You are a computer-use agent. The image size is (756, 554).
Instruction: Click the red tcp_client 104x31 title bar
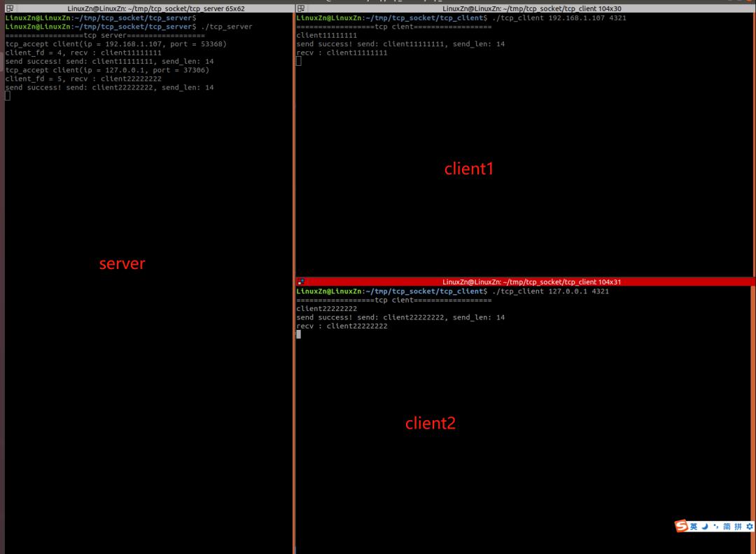click(525, 282)
